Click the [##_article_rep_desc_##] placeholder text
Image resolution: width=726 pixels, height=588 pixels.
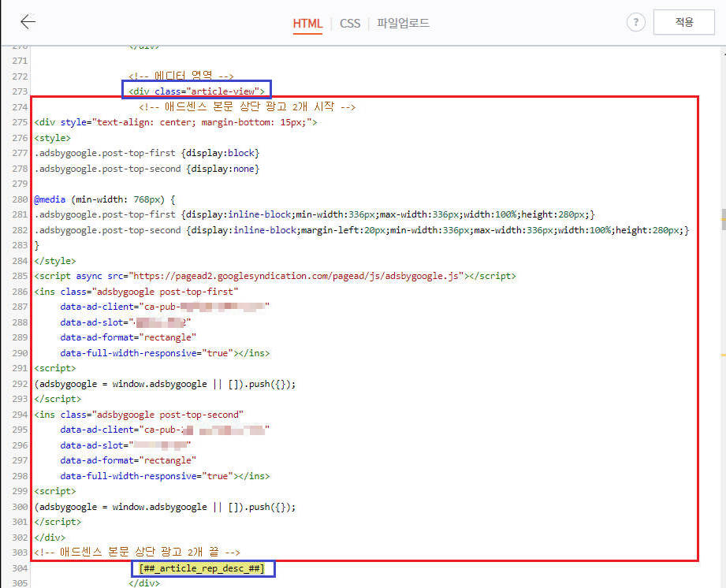coord(202,568)
